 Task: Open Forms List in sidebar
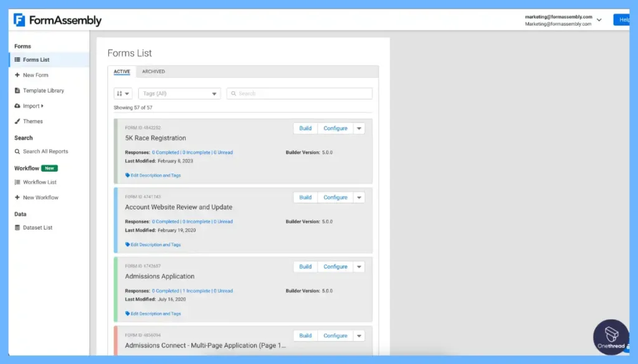coord(49,60)
